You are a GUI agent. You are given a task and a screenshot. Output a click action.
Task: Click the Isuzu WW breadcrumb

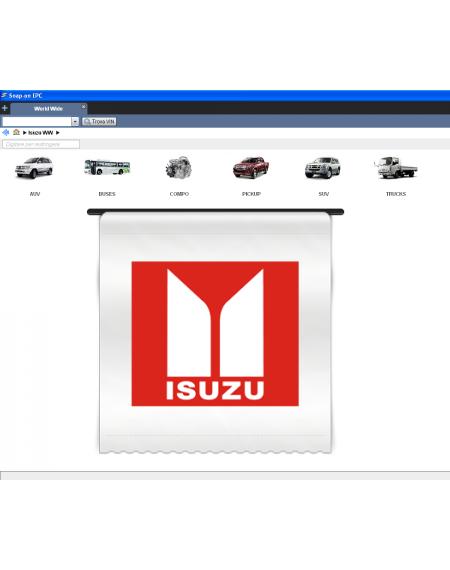[41, 133]
